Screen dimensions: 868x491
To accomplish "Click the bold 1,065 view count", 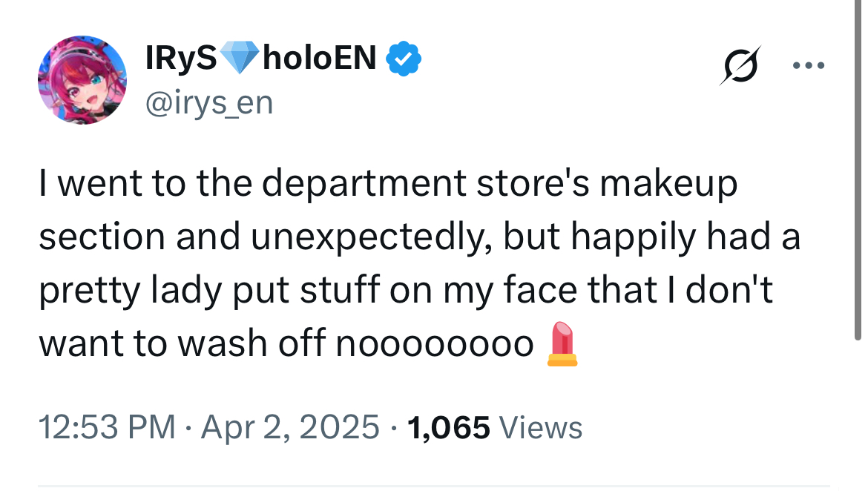I will [449, 428].
